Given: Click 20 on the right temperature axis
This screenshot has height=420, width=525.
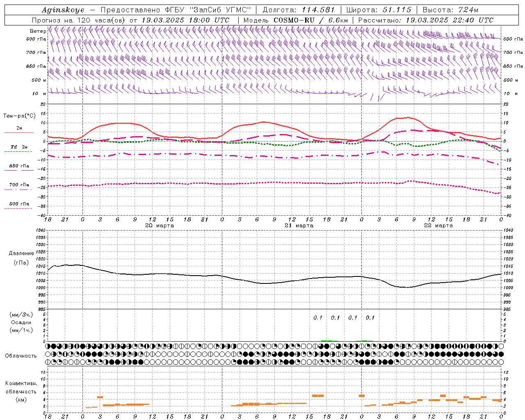Looking at the screenshot, I should (506, 104).
